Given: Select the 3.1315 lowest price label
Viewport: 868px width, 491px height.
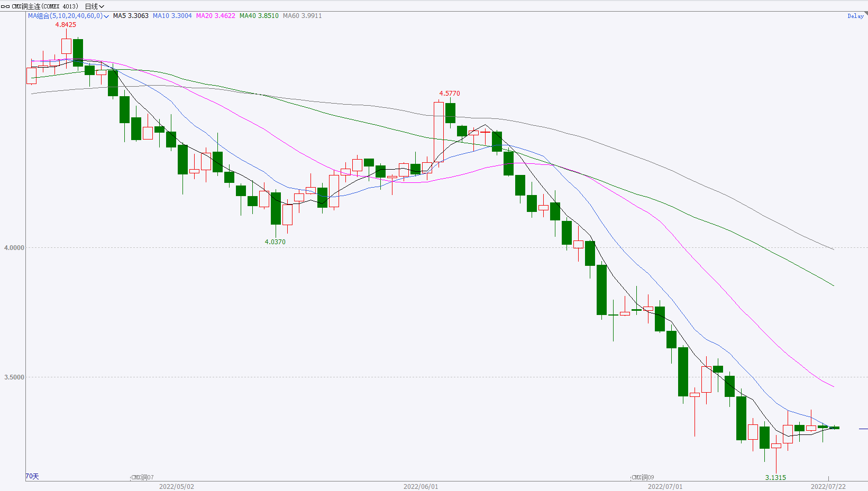Looking at the screenshot, I should click(x=775, y=478).
